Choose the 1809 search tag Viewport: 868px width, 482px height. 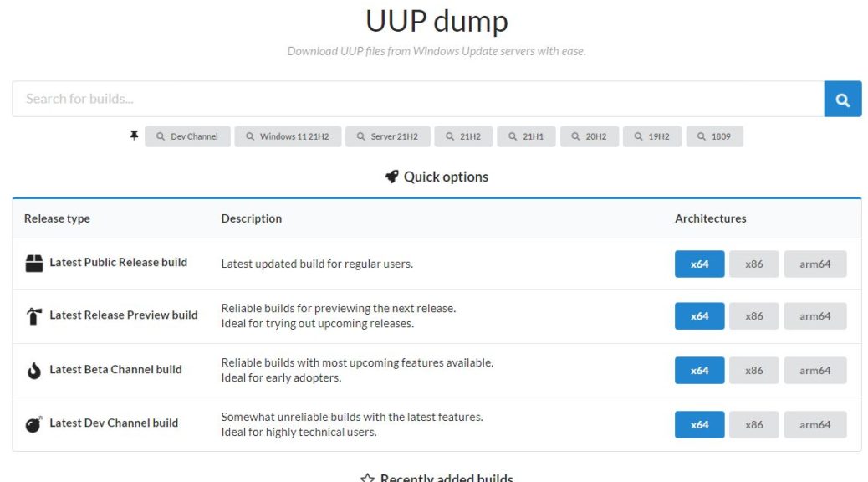[715, 136]
